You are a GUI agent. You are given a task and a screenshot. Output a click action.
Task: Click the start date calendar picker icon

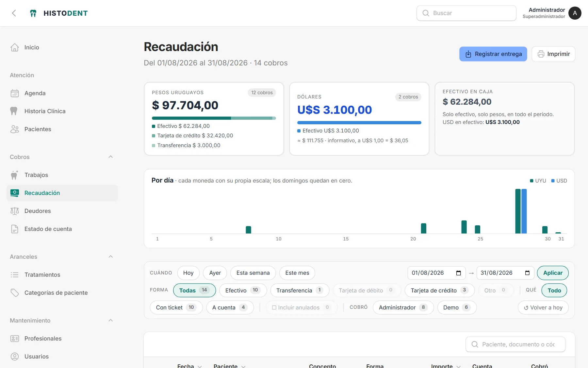click(x=459, y=273)
